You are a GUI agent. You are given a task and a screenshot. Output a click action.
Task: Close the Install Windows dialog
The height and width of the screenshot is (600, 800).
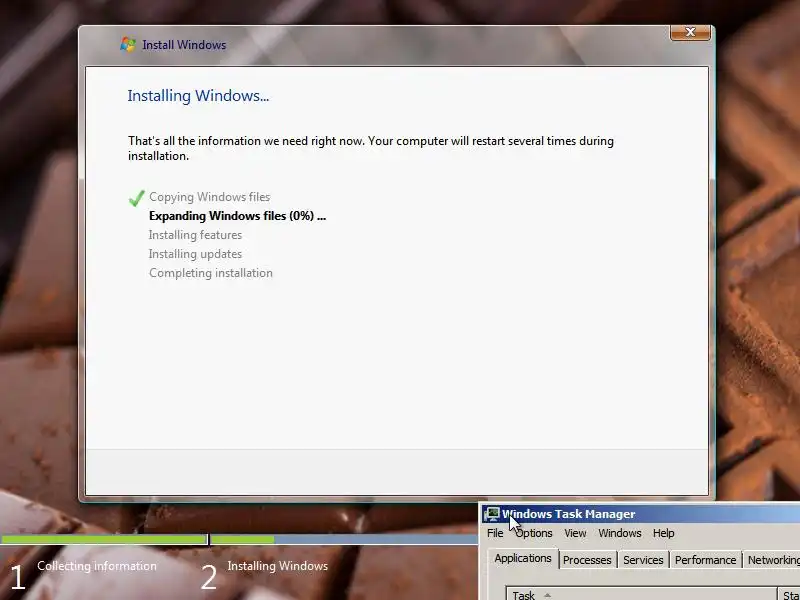690,32
